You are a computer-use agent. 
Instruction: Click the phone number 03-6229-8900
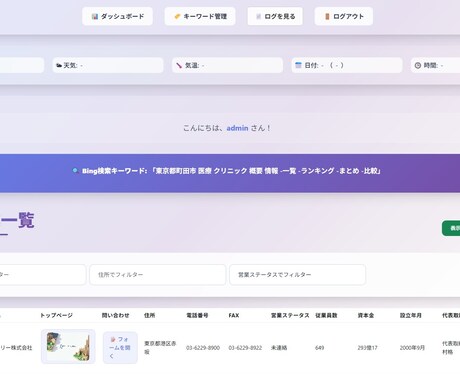tap(203, 348)
